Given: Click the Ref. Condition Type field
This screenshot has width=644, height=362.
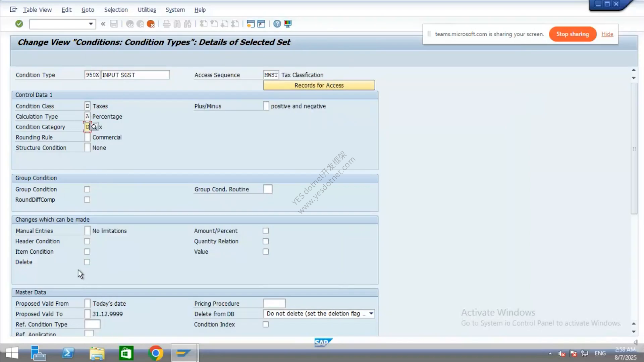Looking at the screenshot, I should 92,324.
